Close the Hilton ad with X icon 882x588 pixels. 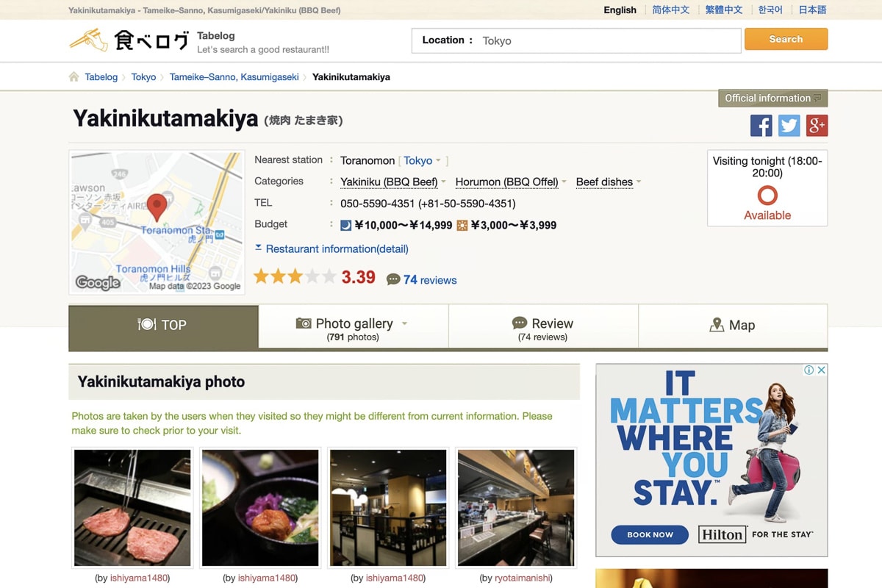pos(821,370)
